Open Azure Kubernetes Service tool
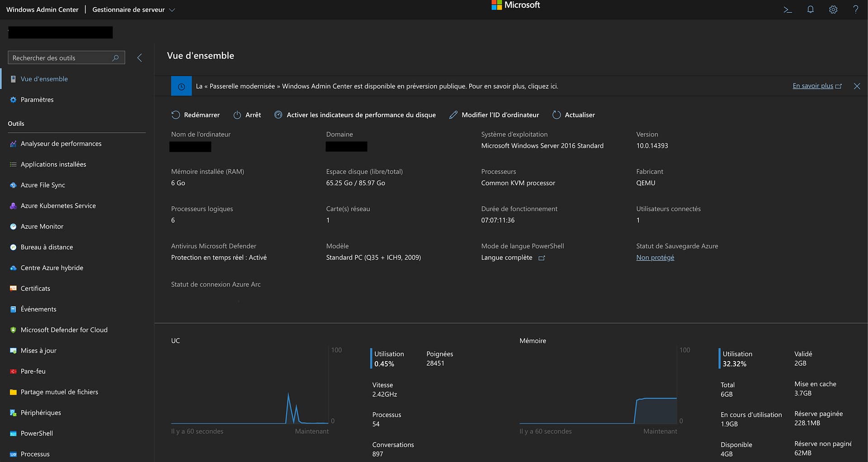The height and width of the screenshot is (462, 868). pyautogui.click(x=58, y=205)
